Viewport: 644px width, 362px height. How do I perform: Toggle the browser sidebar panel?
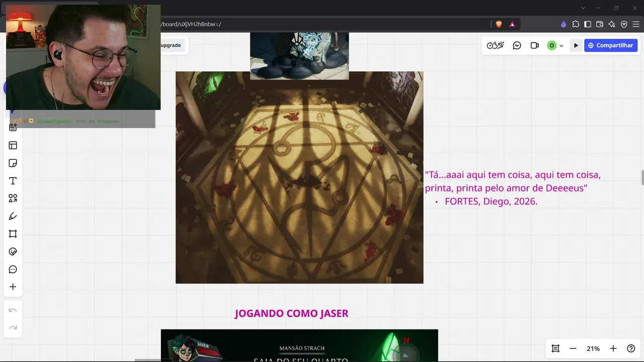click(588, 24)
